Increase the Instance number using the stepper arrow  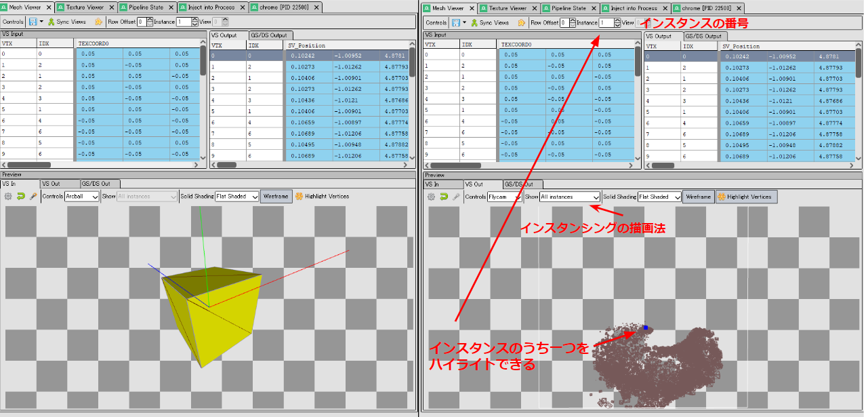(x=617, y=20)
